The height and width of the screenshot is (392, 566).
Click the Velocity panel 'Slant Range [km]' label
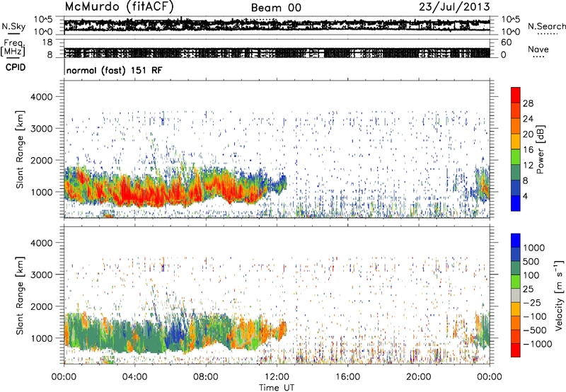pyautogui.click(x=20, y=295)
